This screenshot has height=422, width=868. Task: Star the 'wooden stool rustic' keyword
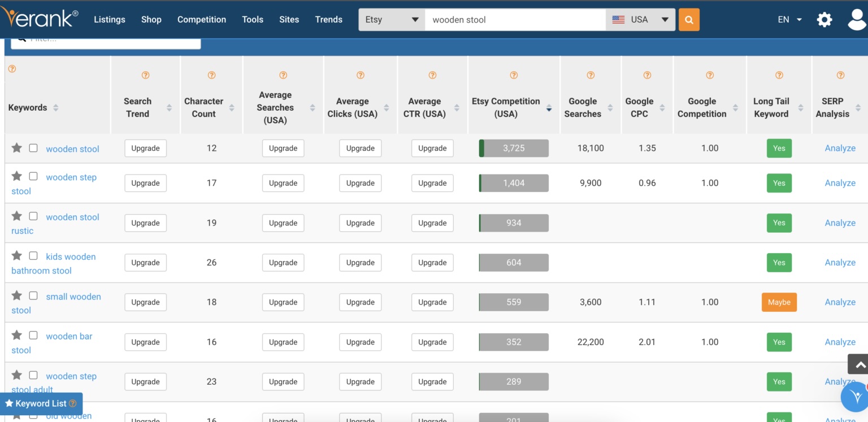point(17,216)
